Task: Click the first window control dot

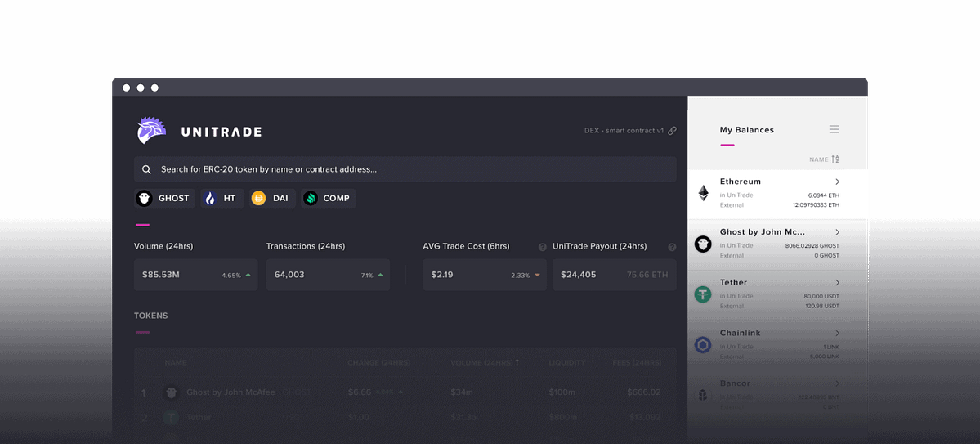Action: (x=126, y=88)
